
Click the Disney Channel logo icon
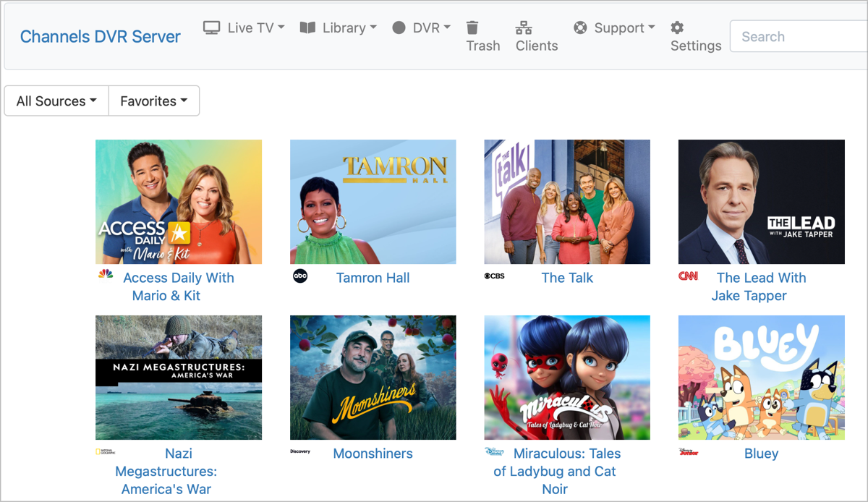point(495,451)
